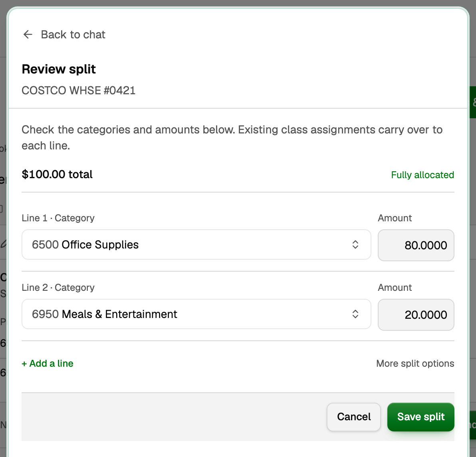The height and width of the screenshot is (457, 476).
Task: Click the Line 2 · Category label
Action: 58,288
